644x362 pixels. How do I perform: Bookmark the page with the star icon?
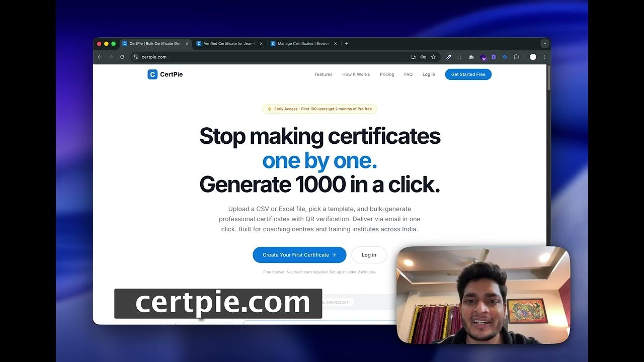433,57
